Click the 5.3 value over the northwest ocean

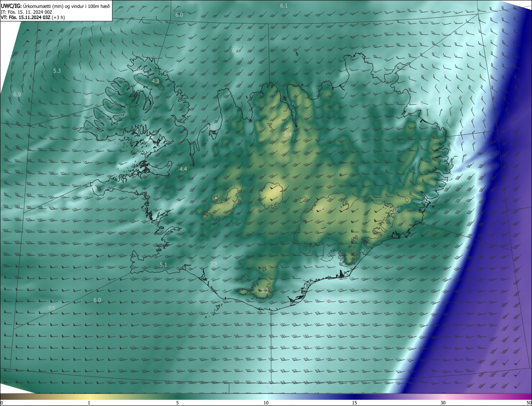[x=57, y=71]
